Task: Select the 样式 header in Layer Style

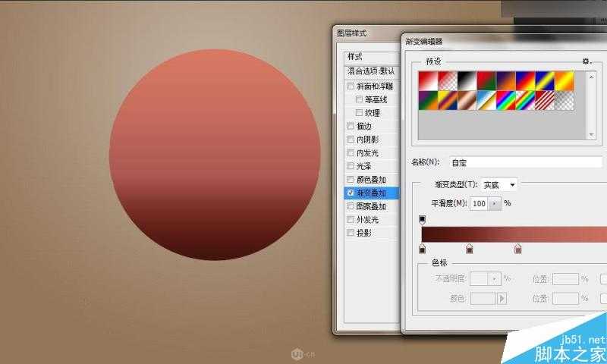Action: click(354, 56)
